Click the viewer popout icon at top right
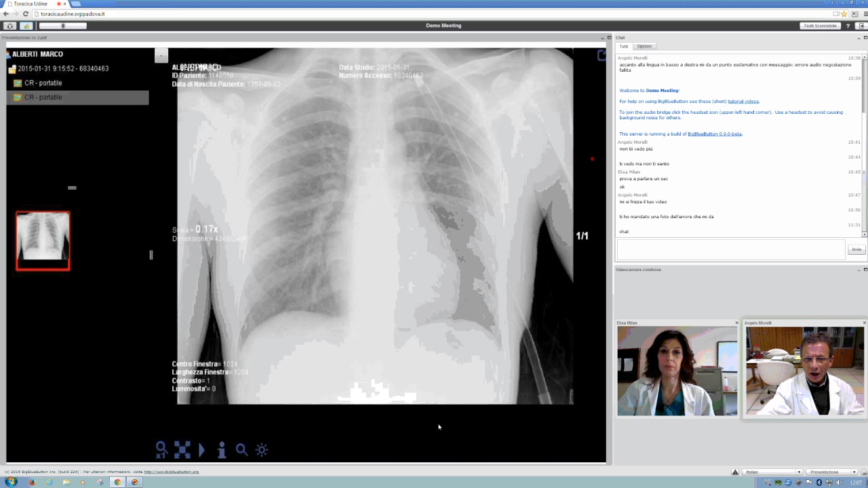Viewport: 868px width, 488px height. (601, 55)
